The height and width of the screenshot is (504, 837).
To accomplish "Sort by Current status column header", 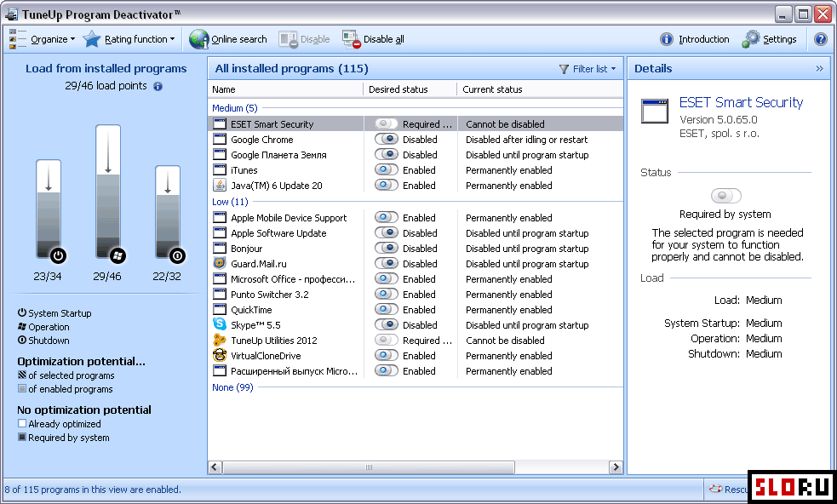I will coord(540,89).
